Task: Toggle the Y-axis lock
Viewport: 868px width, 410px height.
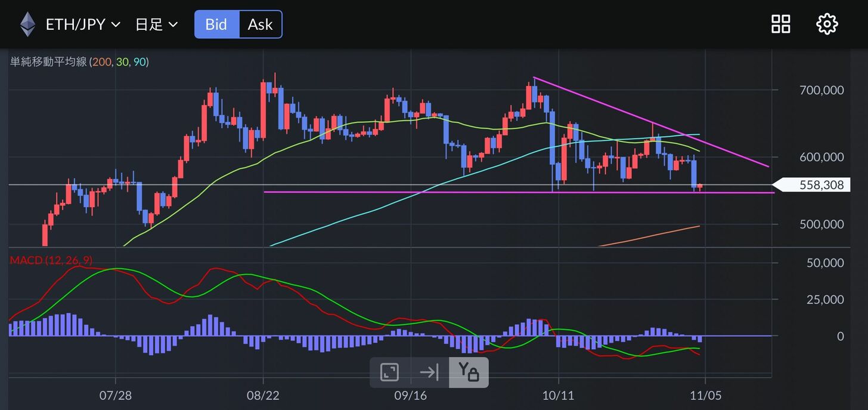Action: (x=469, y=372)
